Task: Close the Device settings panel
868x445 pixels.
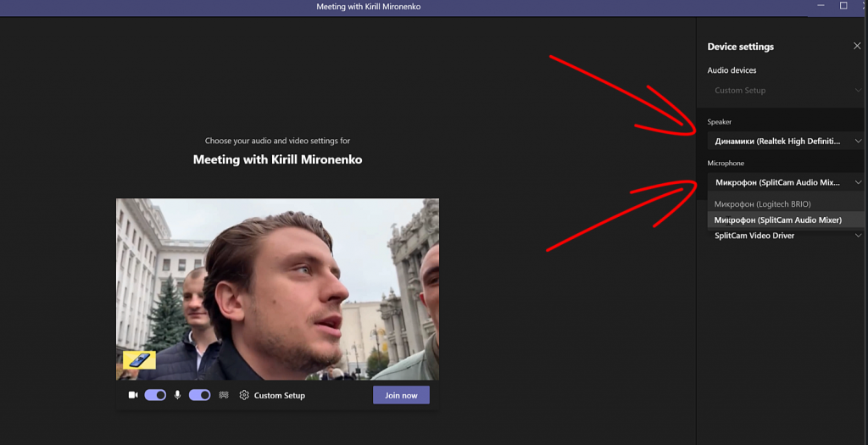Action: coord(857,46)
